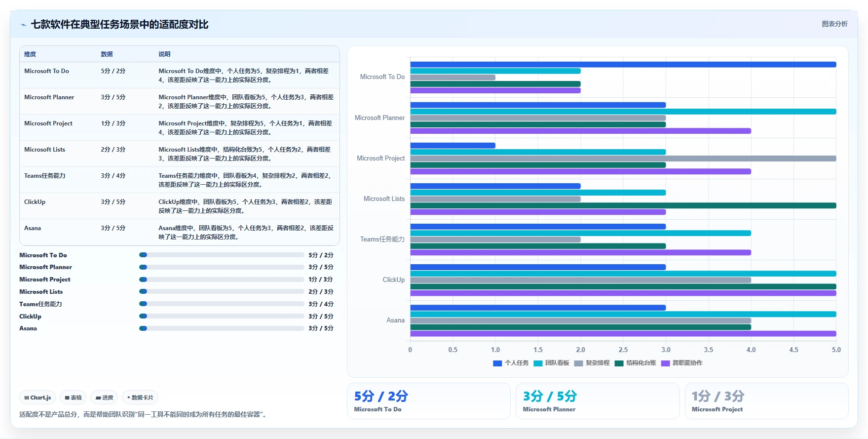This screenshot has height=439, width=868.
Task: Select ClickUp in the table's 维度 column
Action: [35, 202]
